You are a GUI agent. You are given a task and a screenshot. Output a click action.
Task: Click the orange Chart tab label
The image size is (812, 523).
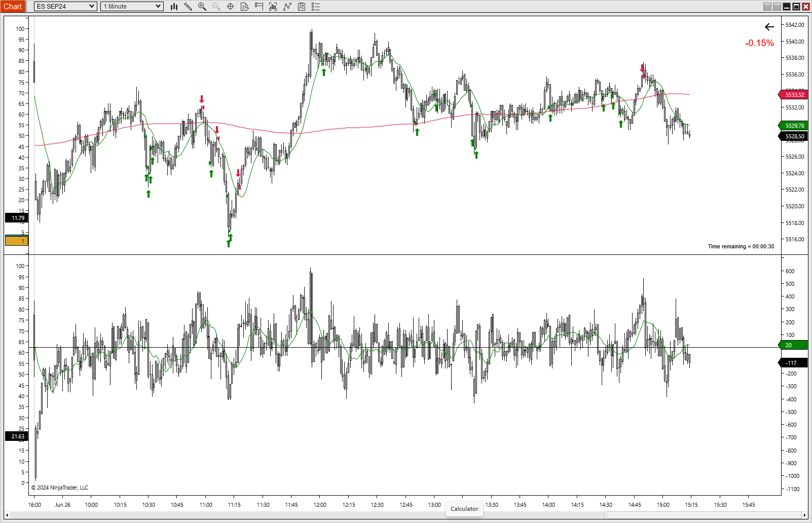coord(13,7)
